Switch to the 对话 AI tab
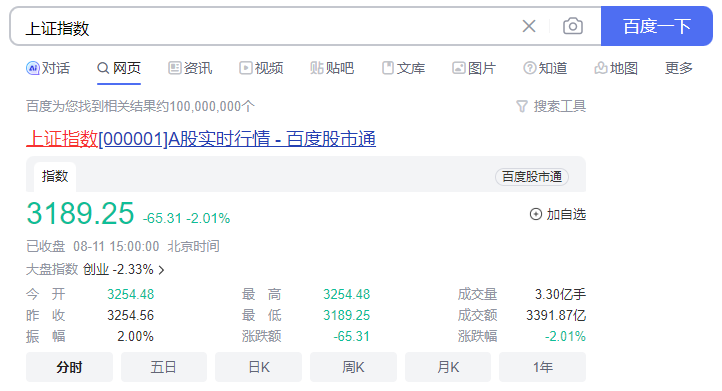Image resolution: width=722 pixels, height=391 pixels. click(x=48, y=68)
